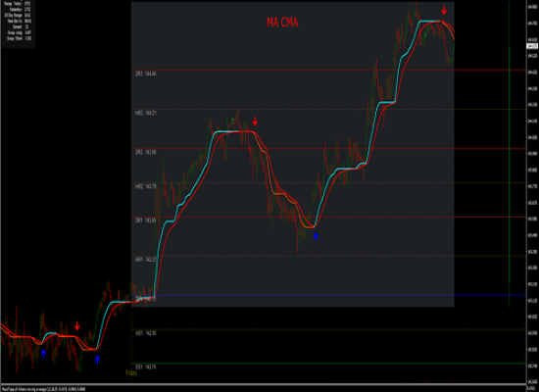Click the mR3 144.21 pivot label
The width and height of the screenshot is (539, 392).
coord(146,113)
